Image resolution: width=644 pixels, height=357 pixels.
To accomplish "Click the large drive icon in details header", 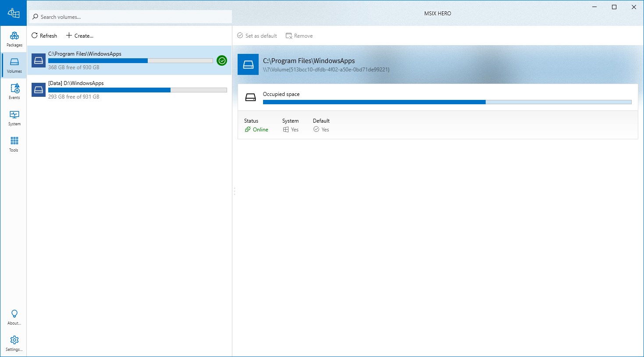I will click(x=248, y=65).
